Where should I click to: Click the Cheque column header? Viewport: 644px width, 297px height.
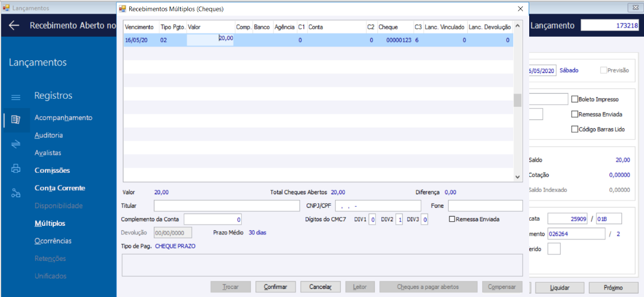click(x=395, y=27)
